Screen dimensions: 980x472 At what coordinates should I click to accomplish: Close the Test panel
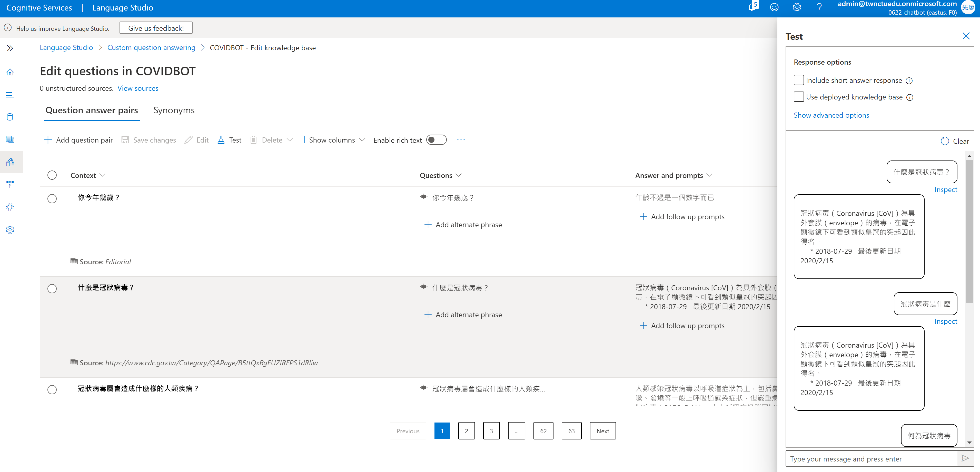tap(966, 36)
